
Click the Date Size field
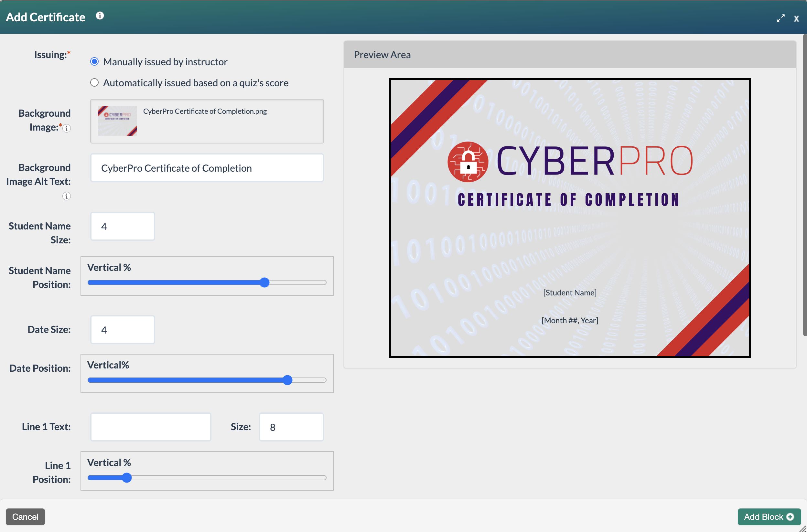coord(123,330)
